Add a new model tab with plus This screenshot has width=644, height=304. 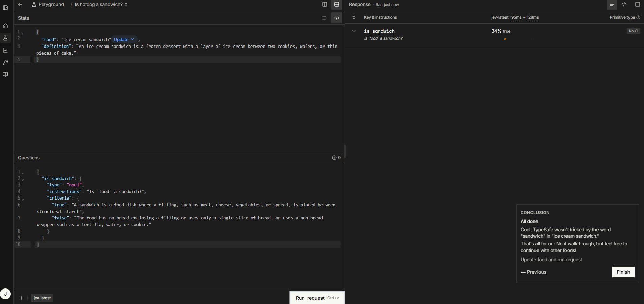21,298
